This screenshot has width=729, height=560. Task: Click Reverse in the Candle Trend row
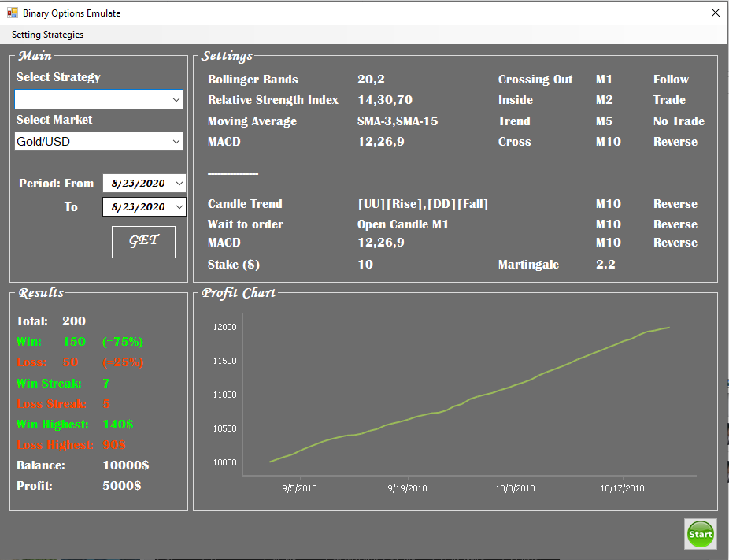pos(675,204)
